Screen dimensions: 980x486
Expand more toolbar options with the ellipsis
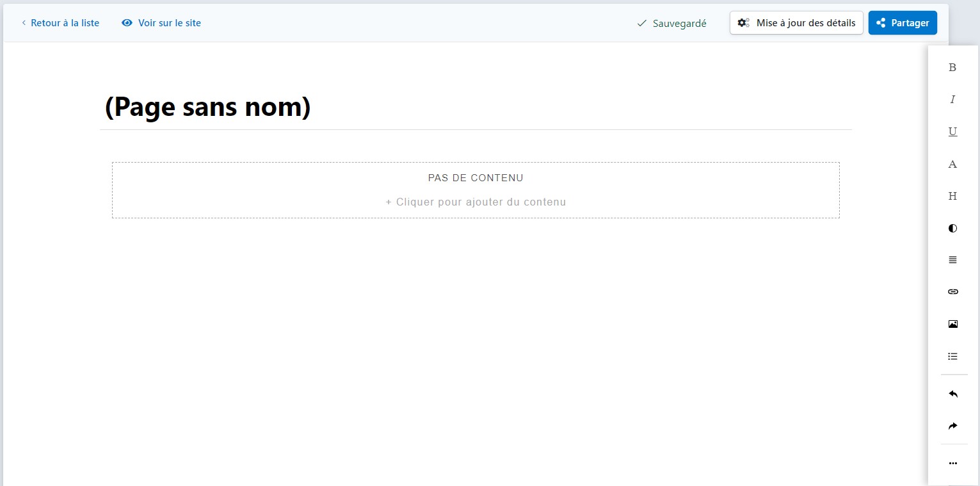pyautogui.click(x=952, y=463)
